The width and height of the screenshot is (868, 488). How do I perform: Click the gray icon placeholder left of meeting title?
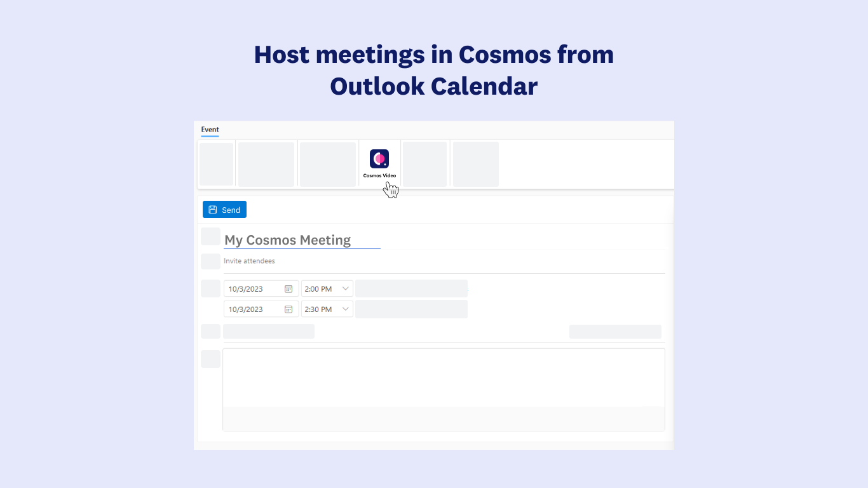pos(210,236)
